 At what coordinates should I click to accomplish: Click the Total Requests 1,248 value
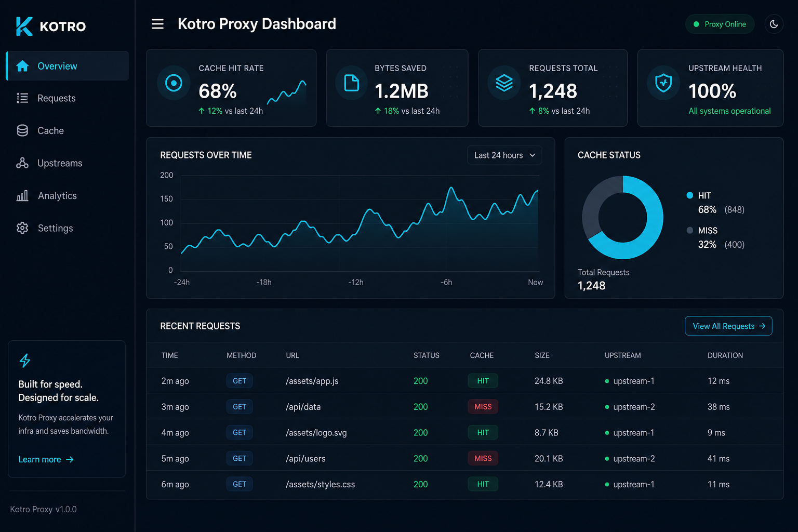(x=591, y=286)
